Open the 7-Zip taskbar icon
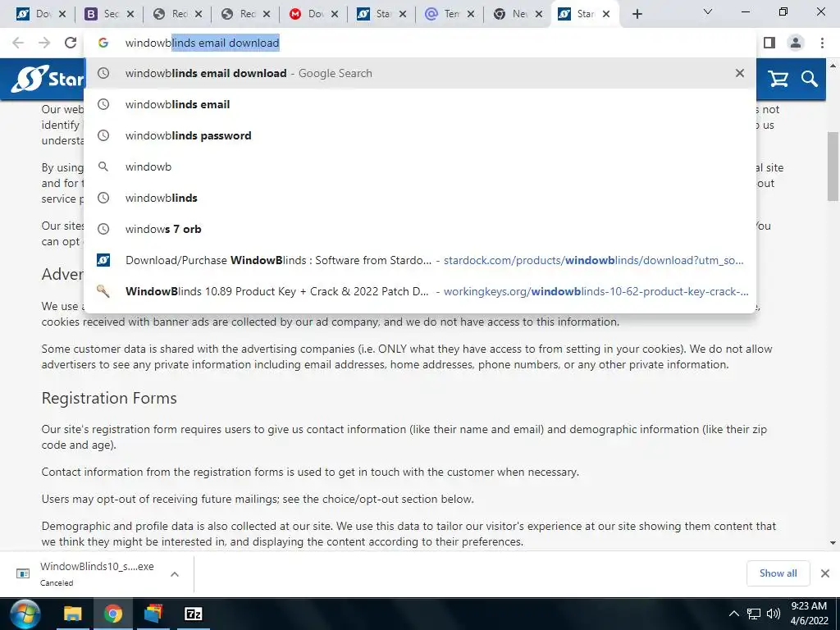Image resolution: width=840 pixels, height=630 pixels. (194, 614)
